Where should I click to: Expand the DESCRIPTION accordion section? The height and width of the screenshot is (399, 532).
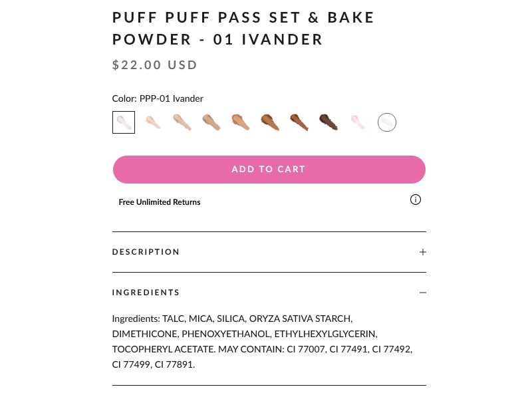[146, 251]
